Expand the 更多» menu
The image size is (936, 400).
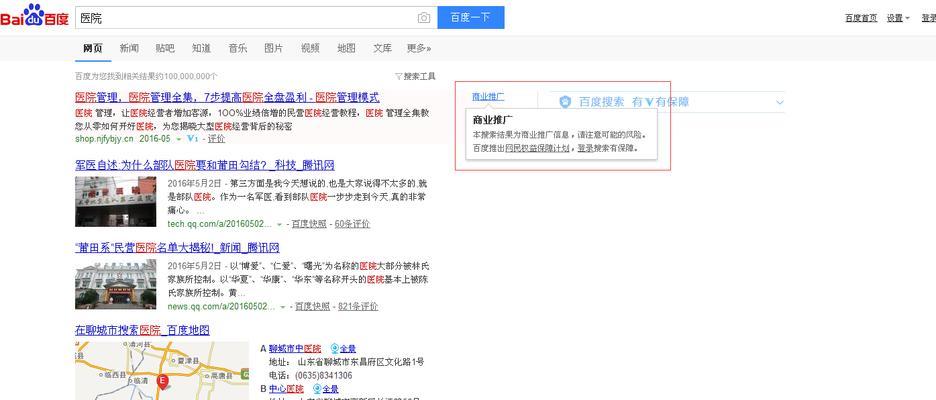pyautogui.click(x=419, y=48)
